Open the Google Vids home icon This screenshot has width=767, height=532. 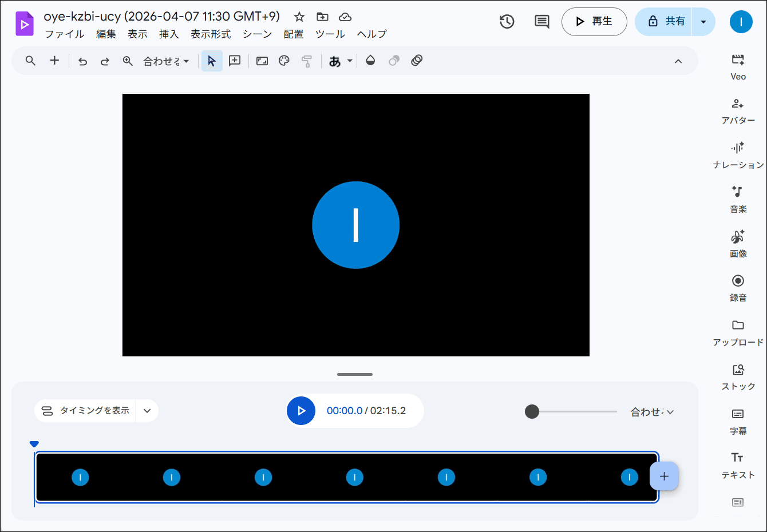pos(25,24)
